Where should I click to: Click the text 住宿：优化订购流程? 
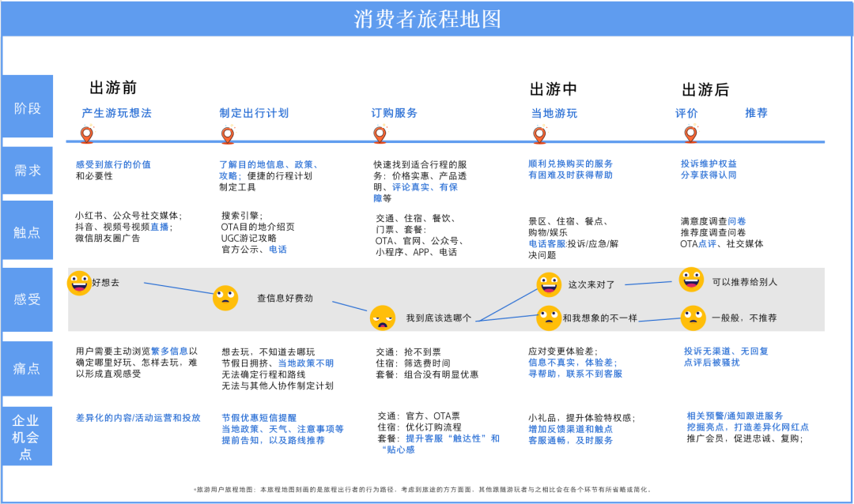coord(419,427)
